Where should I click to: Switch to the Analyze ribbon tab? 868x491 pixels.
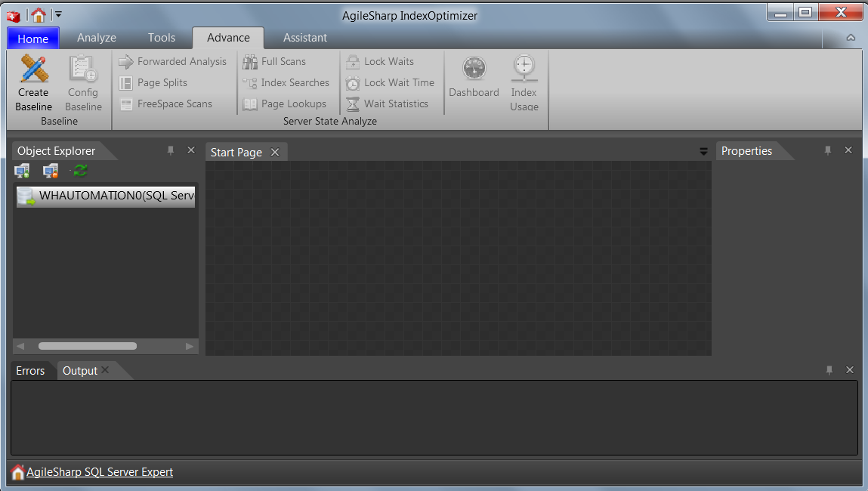(97, 38)
